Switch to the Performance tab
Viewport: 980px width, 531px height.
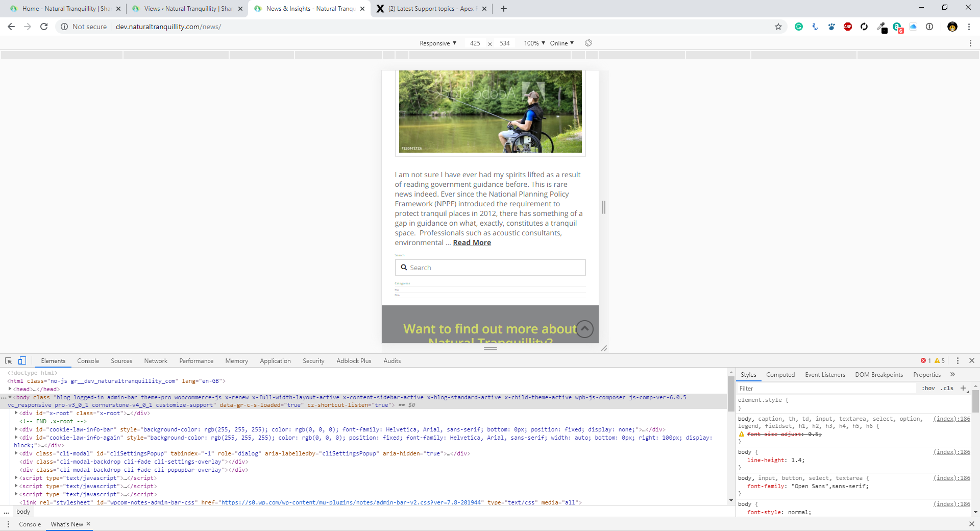click(197, 360)
